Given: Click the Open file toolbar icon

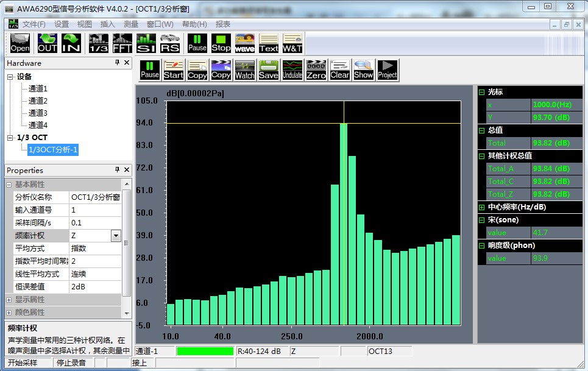Looking at the screenshot, I should [20, 43].
